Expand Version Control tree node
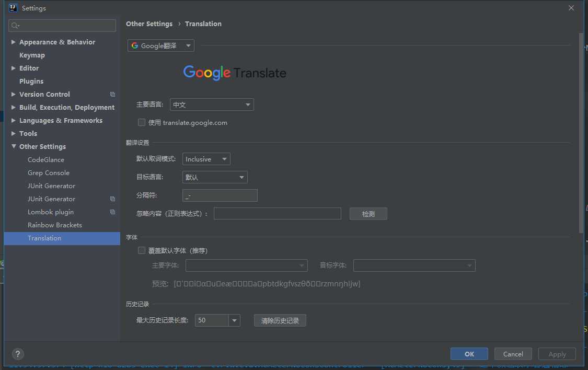Screen dimensions: 588x370 [x=14, y=95]
